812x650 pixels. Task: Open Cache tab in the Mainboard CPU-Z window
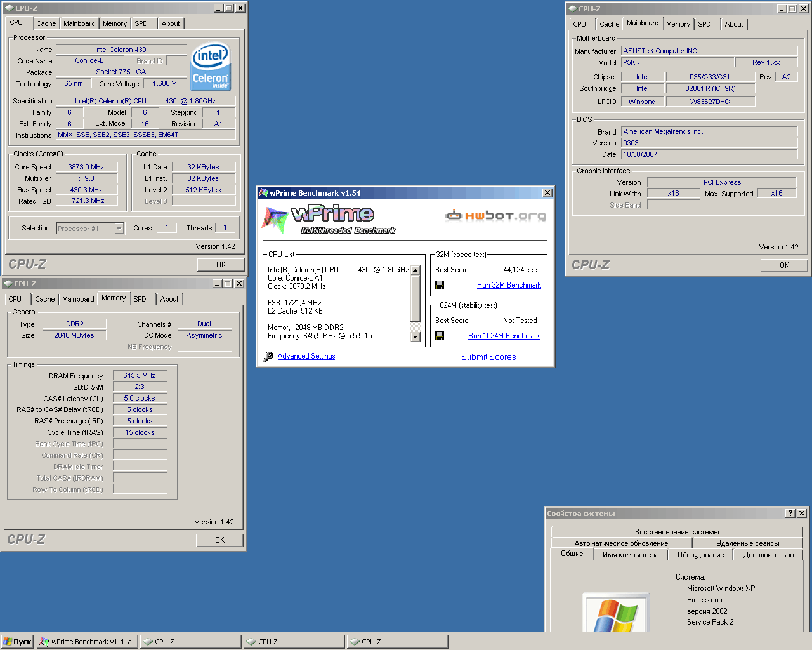point(609,24)
